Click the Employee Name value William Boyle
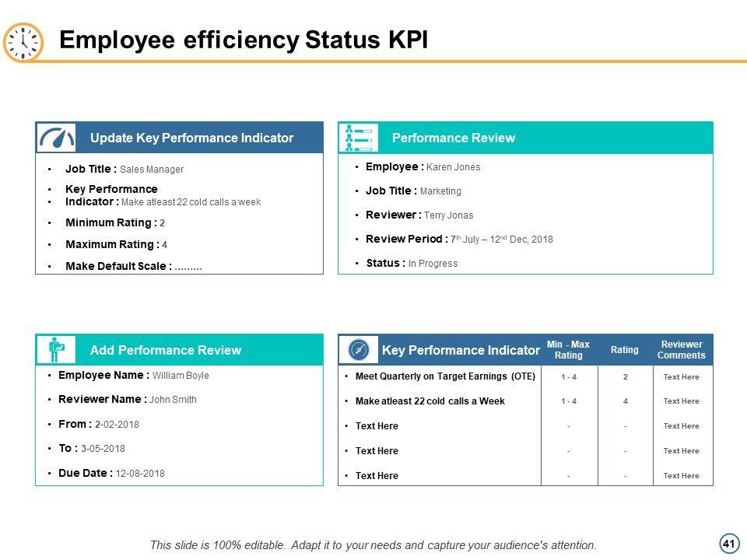Viewport: 747px width, 560px height. coord(181,376)
